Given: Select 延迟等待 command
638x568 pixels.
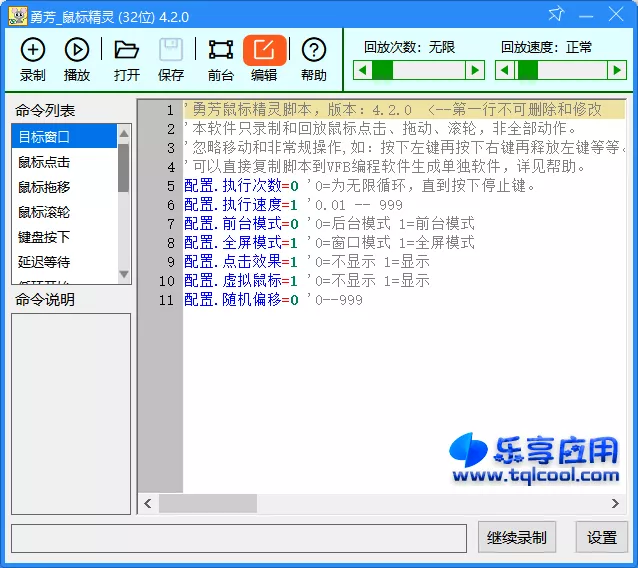Looking at the screenshot, I should 64,262.
